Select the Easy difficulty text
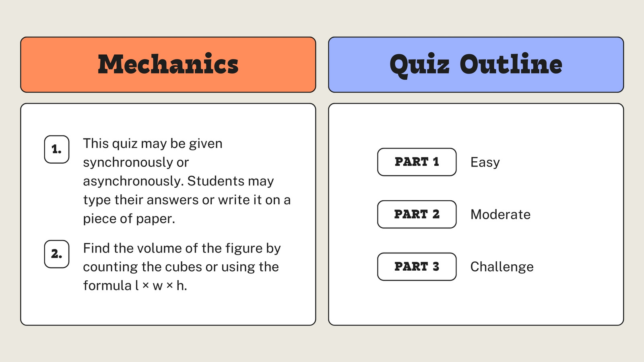The width and height of the screenshot is (644, 362). pyautogui.click(x=485, y=162)
